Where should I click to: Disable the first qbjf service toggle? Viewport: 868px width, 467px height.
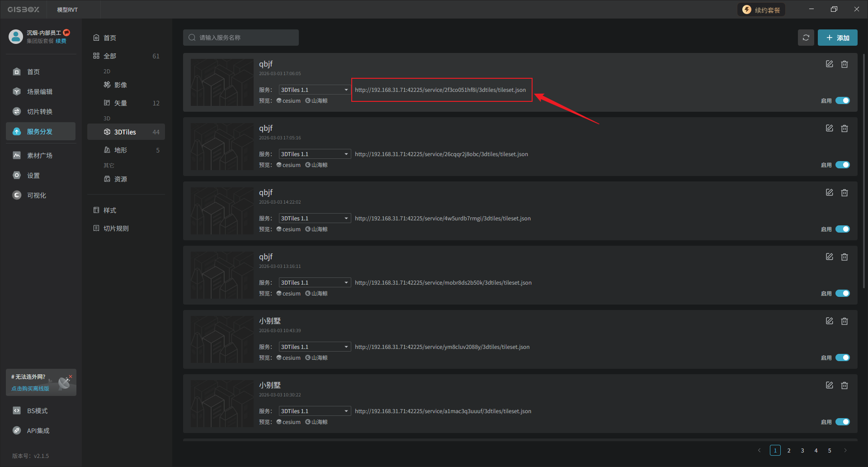[842, 100]
